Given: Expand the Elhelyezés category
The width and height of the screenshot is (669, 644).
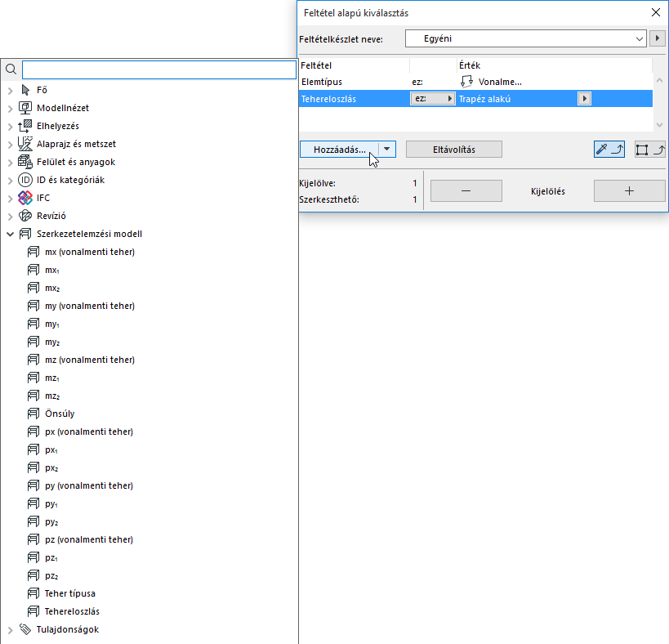Looking at the screenshot, I should (11, 127).
